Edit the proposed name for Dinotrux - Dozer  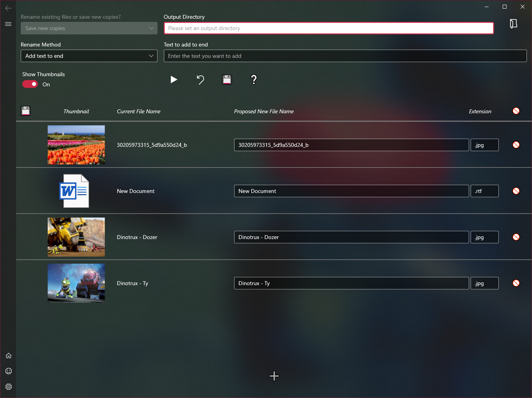click(x=351, y=237)
